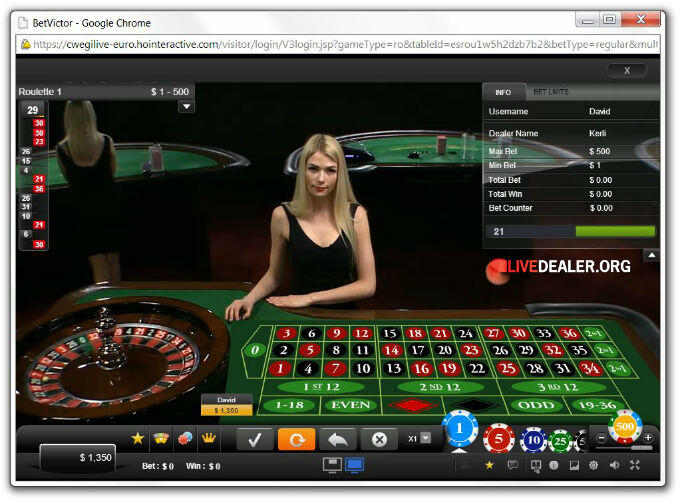This screenshot has width=680, height=500.
Task: Bet on 19-36 field
Action: pos(597,405)
